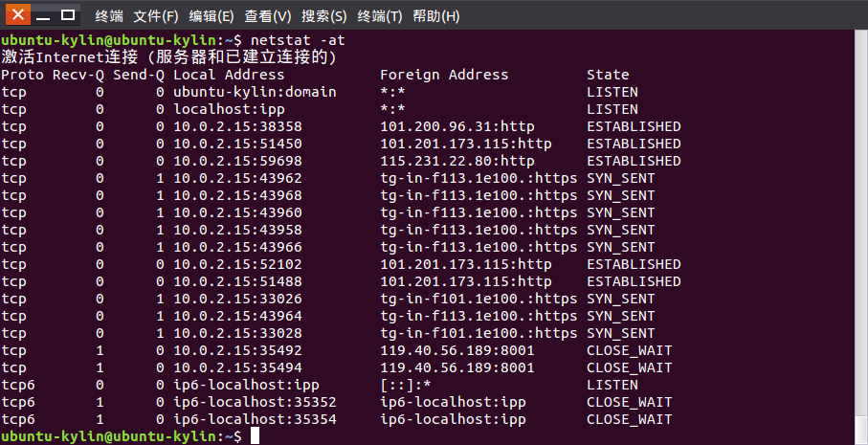Click the ubuntu-kylin:domain local address
Image resolution: width=868 pixels, height=445 pixels.
point(255,92)
